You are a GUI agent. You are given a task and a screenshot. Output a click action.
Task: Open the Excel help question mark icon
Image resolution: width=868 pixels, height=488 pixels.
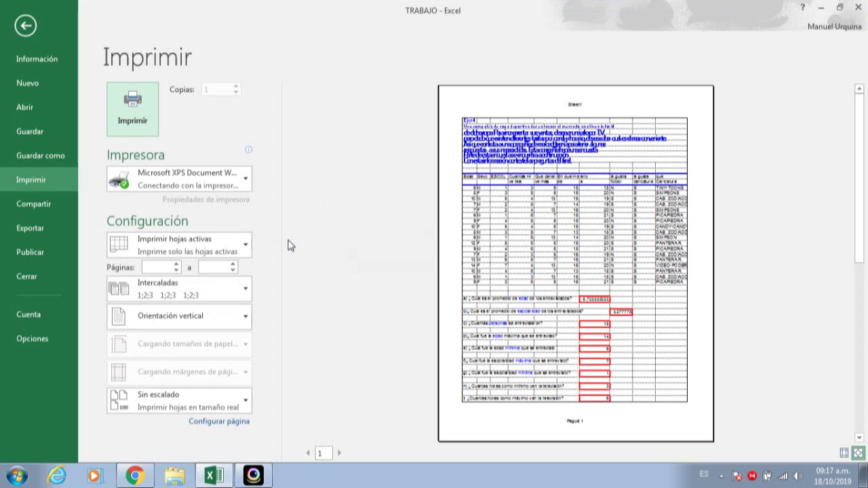click(803, 7)
